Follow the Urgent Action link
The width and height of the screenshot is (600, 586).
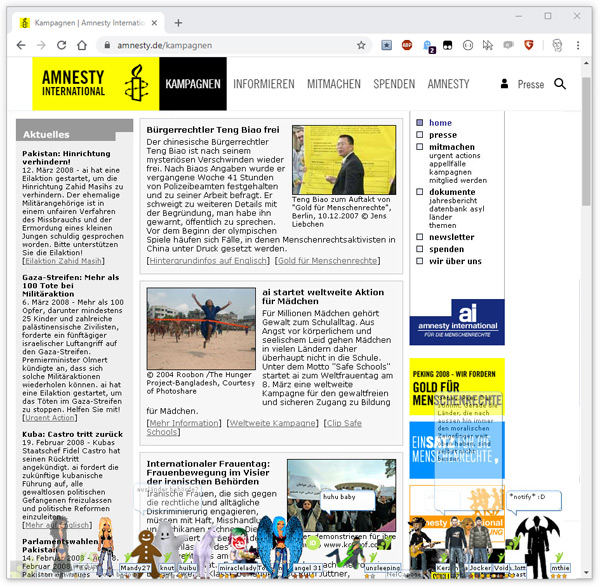click(50, 418)
